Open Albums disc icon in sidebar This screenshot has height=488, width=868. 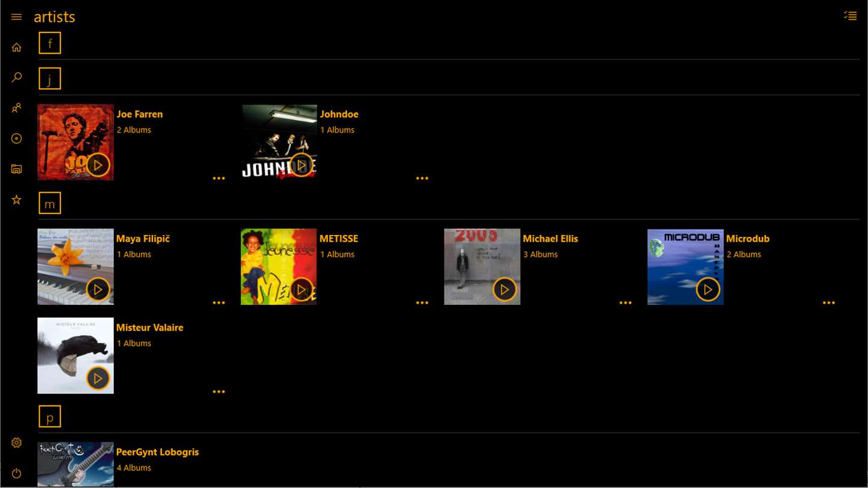click(x=16, y=139)
